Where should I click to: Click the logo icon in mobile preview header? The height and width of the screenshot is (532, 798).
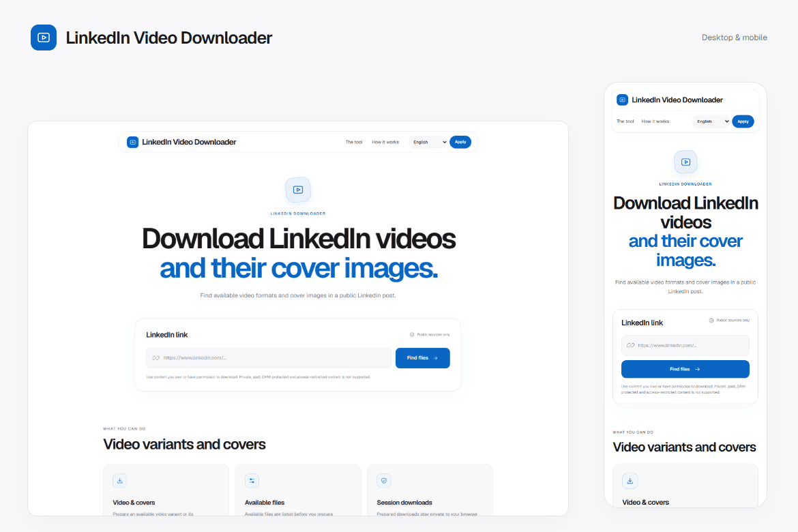(x=623, y=100)
